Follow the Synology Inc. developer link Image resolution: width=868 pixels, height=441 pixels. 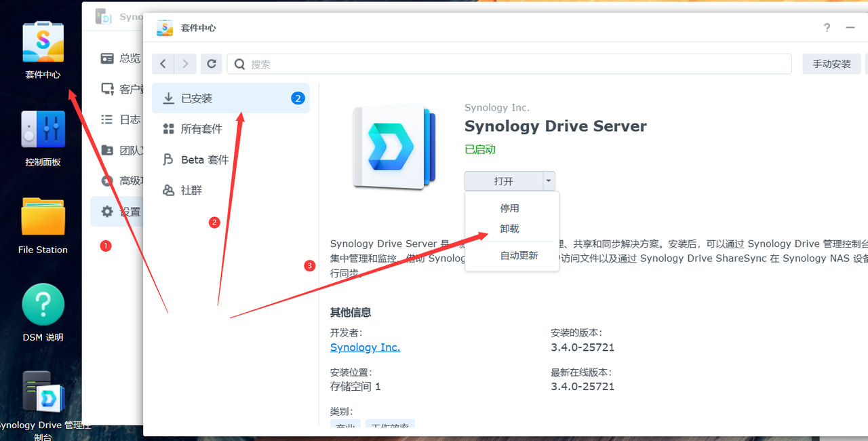(365, 347)
